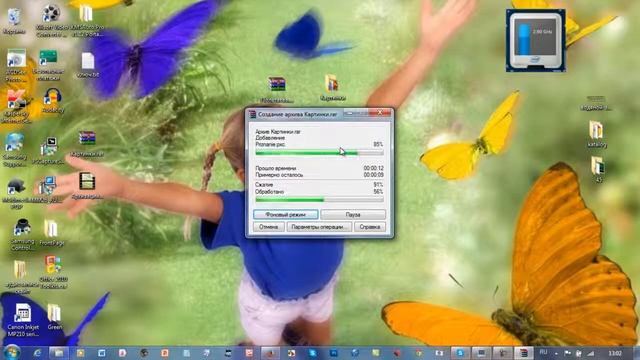Click the current file progress bar
Viewport: 640px width, 360px height.
tap(319, 153)
